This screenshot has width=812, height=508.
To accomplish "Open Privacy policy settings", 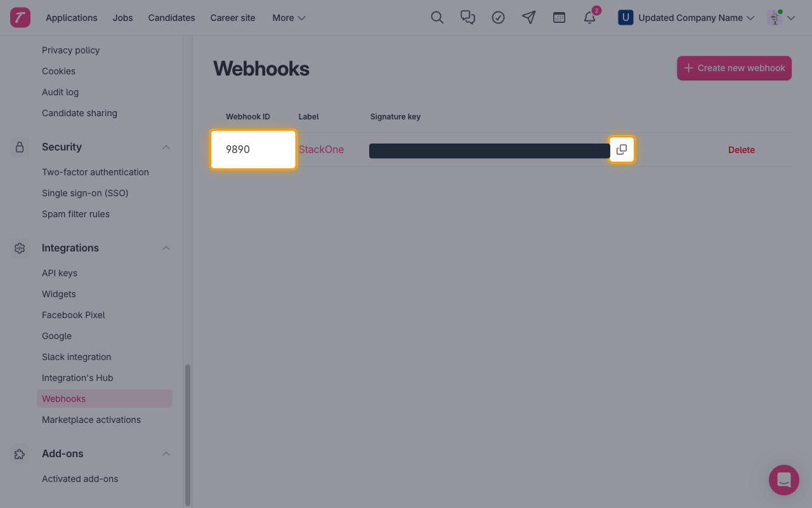I will (x=71, y=50).
